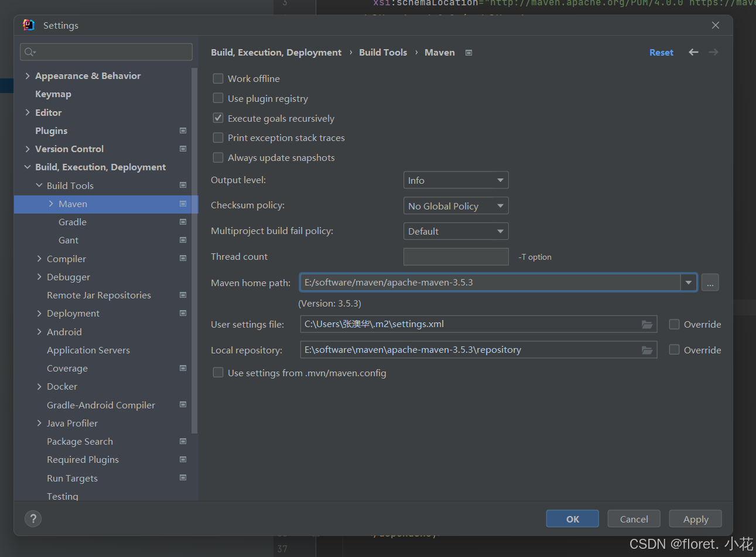Open the Keymap settings page
This screenshot has width=756, height=557.
click(x=53, y=94)
